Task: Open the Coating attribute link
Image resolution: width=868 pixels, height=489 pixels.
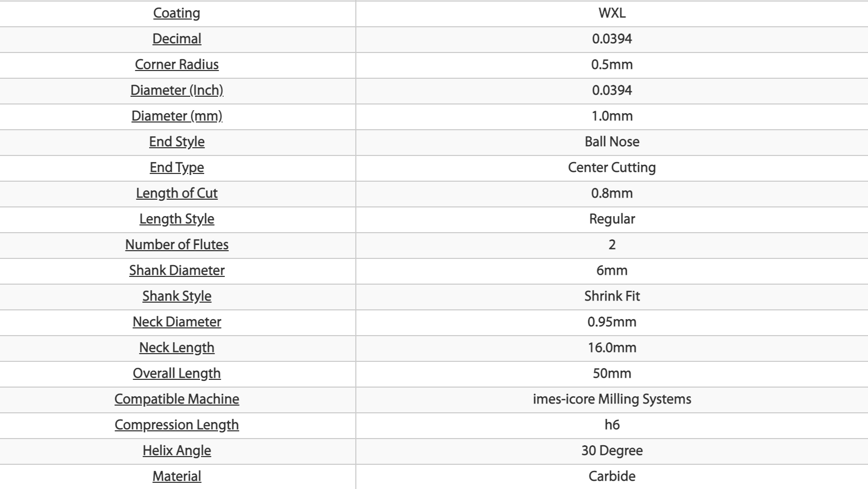Action: 176,13
